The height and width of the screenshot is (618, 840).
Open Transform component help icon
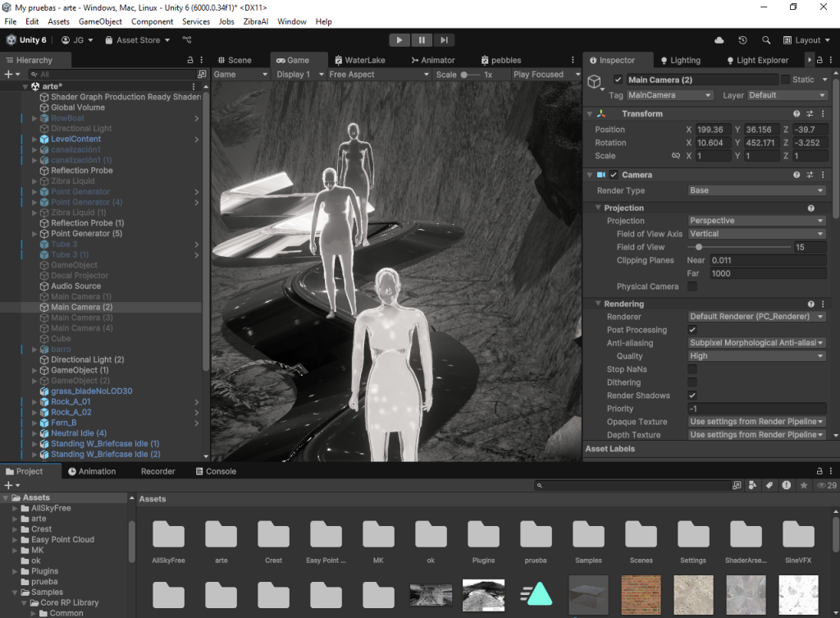click(797, 114)
